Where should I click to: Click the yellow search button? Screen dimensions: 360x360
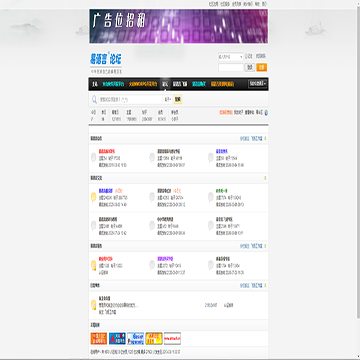click(x=178, y=99)
